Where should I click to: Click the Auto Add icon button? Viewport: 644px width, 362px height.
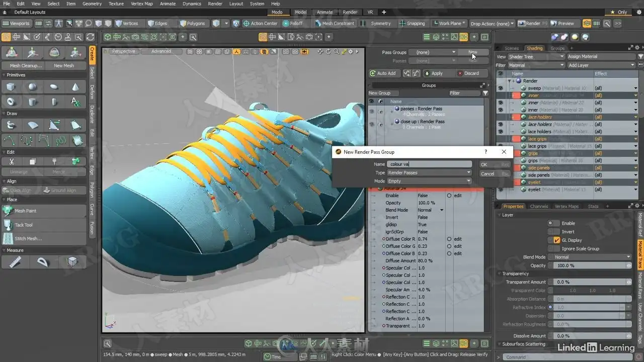[373, 73]
